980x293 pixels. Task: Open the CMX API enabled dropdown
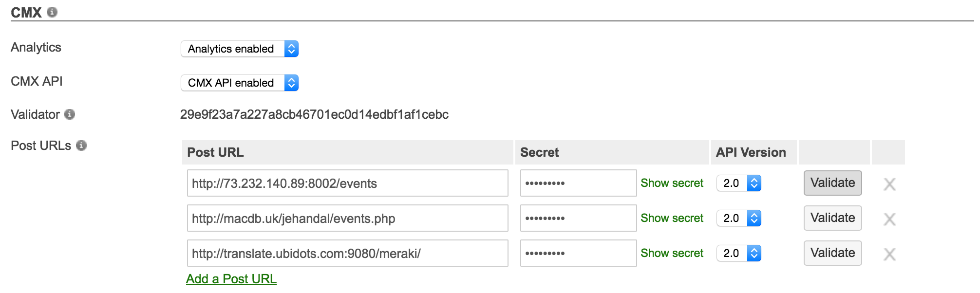(x=240, y=83)
